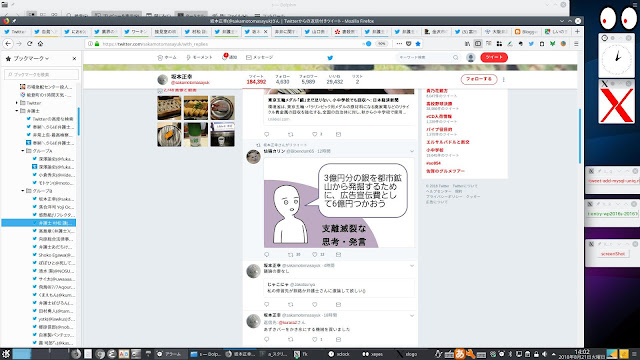Viewport: 640px width, 360px height.
Task: Open ホーム in Twitter navigation
Action: (167, 58)
